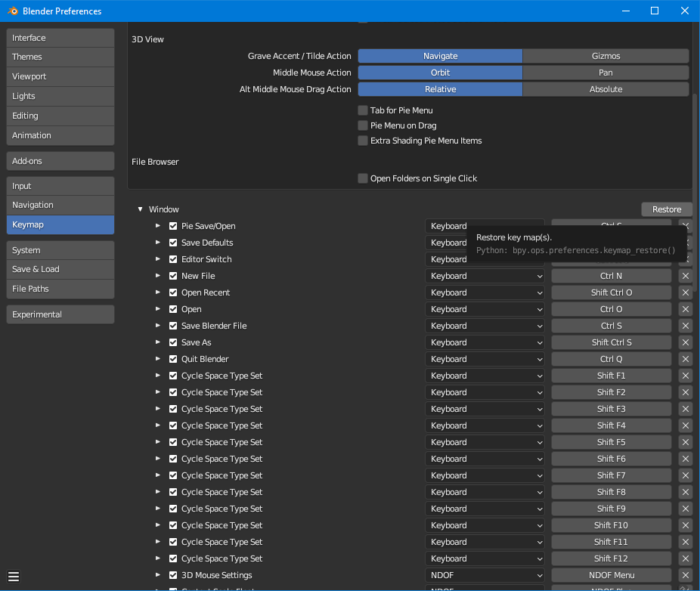
Task: Go to the Navigation tab
Action: 60,205
